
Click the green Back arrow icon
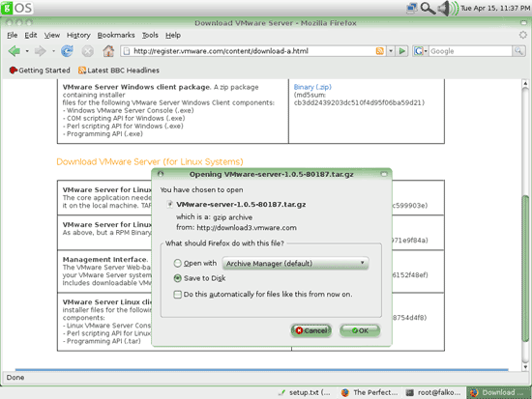point(15,51)
